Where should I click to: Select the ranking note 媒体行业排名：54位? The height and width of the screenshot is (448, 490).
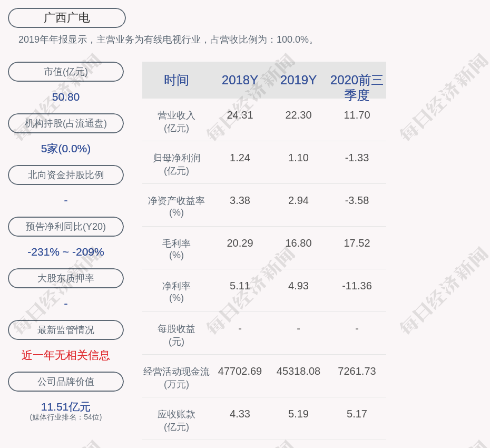(x=66, y=417)
